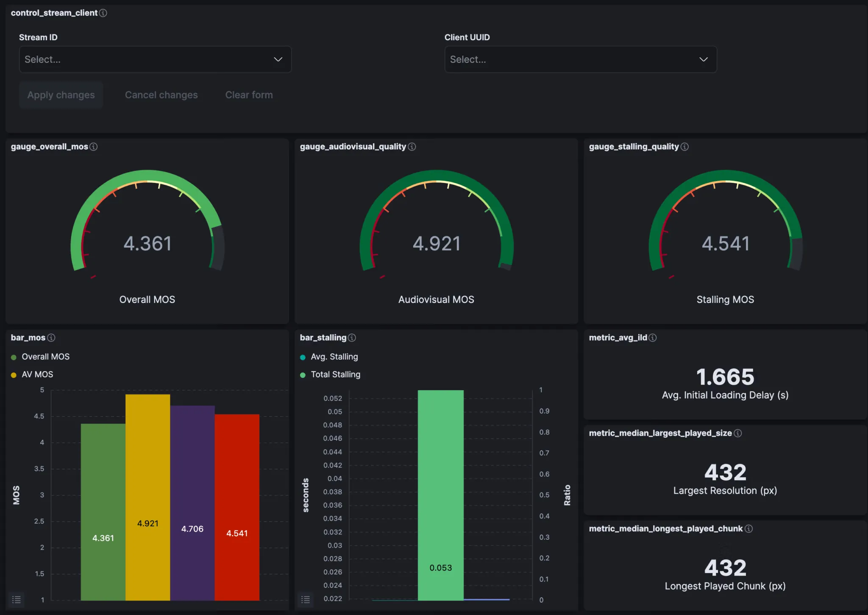Click the gauge_overall_mos panel title
Image resolution: width=868 pixels, height=615 pixels.
[x=50, y=147]
